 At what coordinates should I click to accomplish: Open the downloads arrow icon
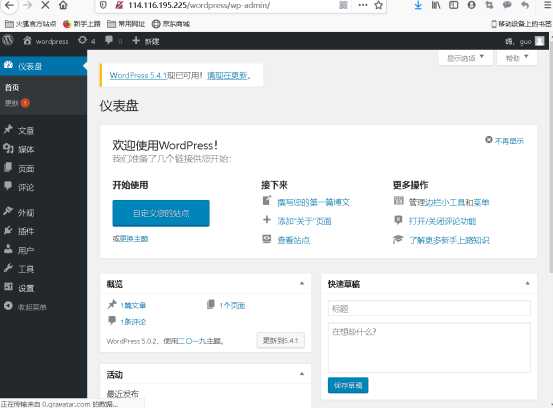(418, 5)
